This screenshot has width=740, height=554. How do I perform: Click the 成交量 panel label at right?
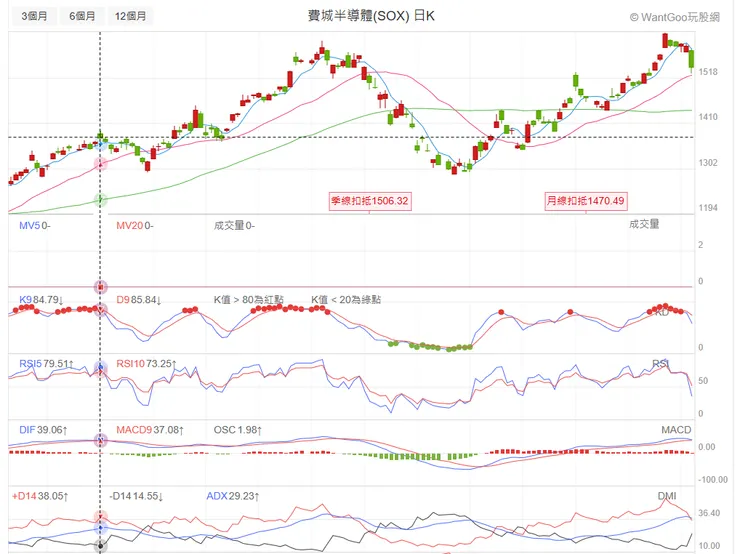pos(644,224)
